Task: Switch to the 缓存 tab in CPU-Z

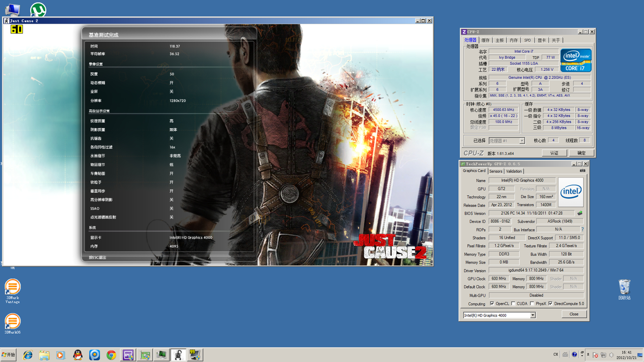Action: pos(486,40)
